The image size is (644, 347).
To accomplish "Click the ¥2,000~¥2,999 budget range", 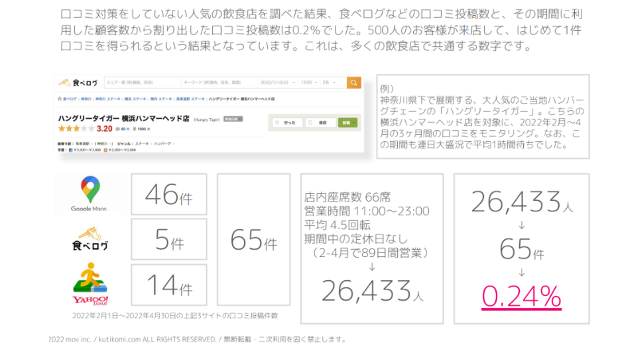I will (x=122, y=150).
